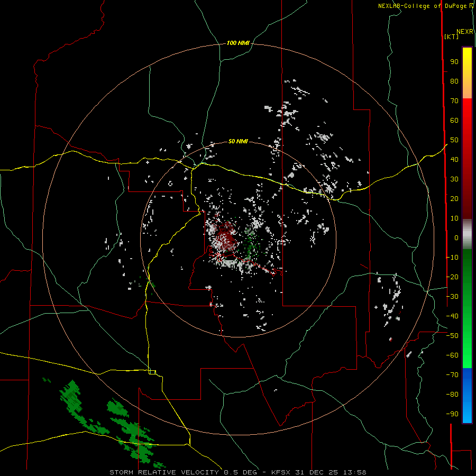Click the 50 value on the velocity scale
Image resolution: width=476 pixels, height=476 pixels.
454,140
